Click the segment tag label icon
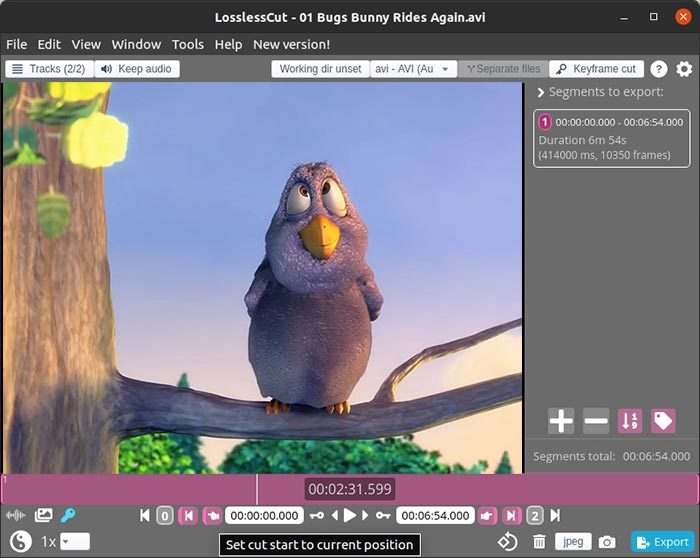700x558 pixels. [663, 421]
